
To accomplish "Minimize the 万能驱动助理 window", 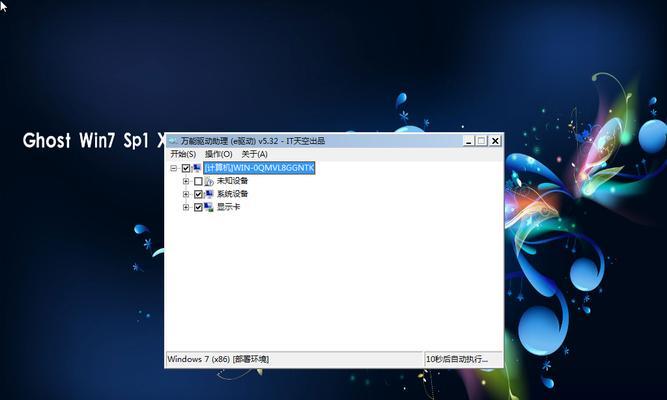I will (x=469, y=141).
